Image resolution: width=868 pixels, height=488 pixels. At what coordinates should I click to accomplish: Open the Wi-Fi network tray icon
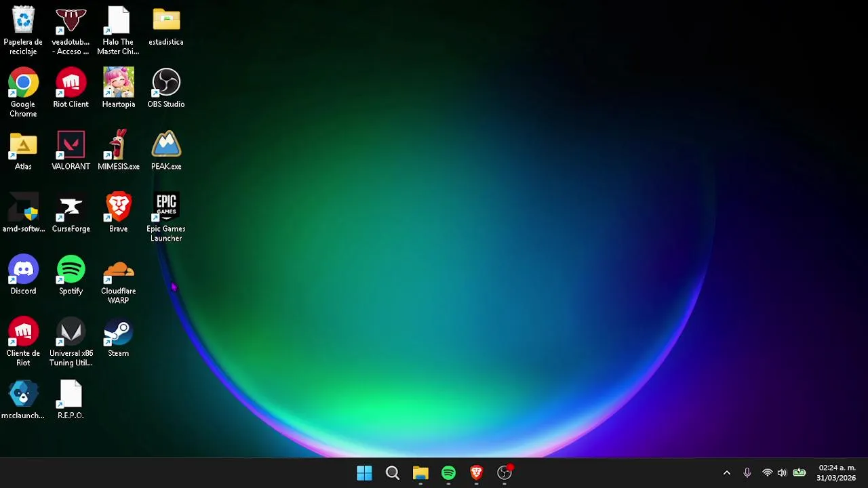coord(767,473)
